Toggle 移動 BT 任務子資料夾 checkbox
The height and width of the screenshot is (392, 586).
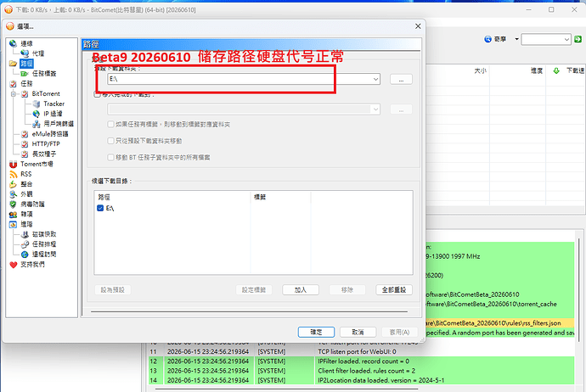coord(110,157)
